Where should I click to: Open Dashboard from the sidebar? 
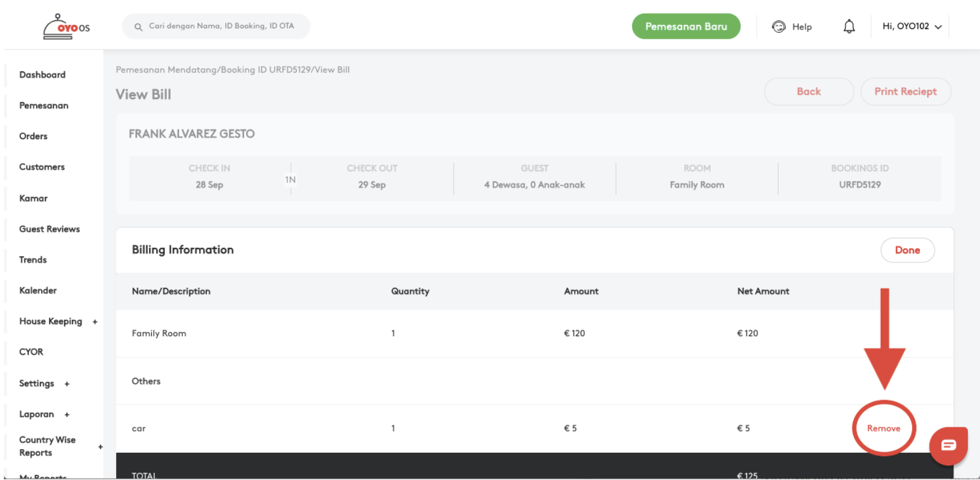click(x=42, y=75)
